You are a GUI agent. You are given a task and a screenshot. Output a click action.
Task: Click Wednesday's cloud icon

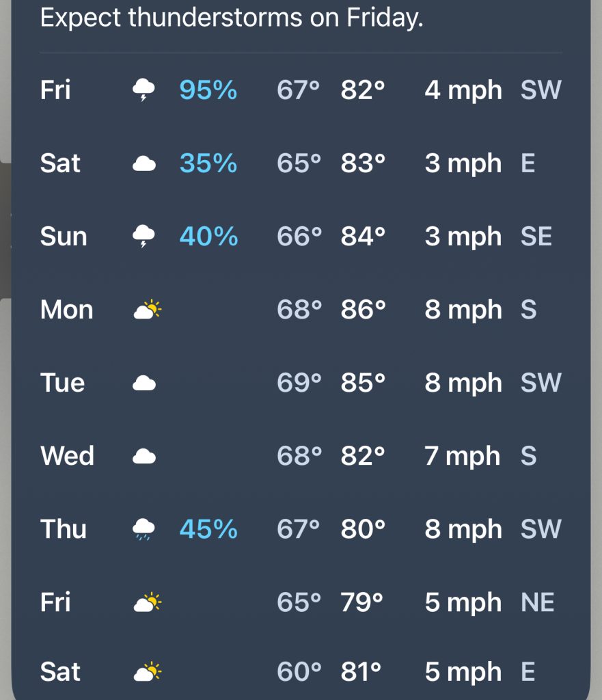pyautogui.click(x=143, y=457)
